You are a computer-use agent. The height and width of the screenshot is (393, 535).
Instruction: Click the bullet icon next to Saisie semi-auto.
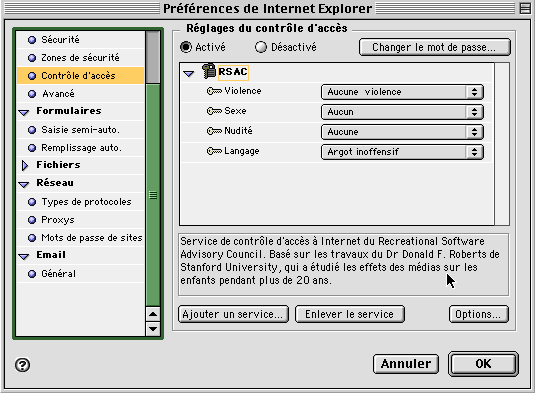pos(32,130)
